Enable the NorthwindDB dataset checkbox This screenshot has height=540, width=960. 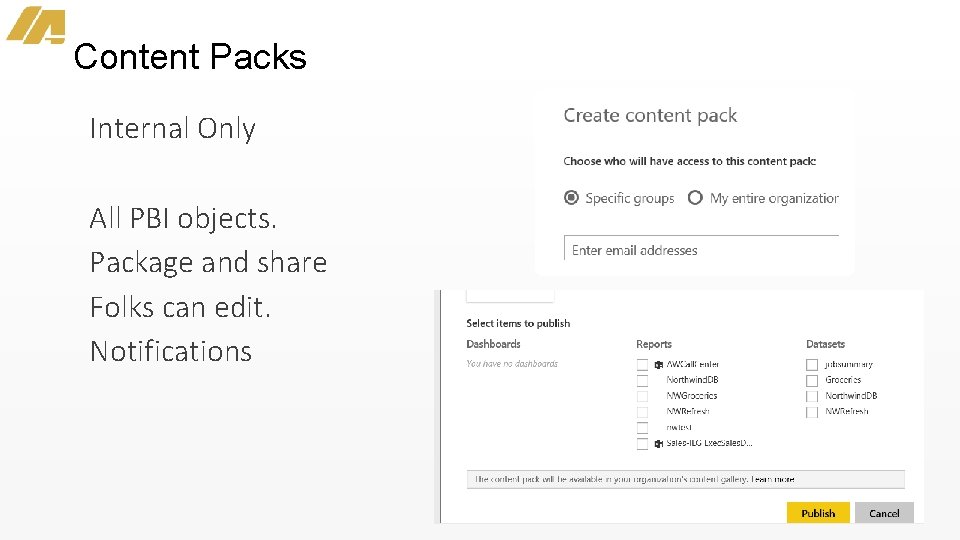(812, 397)
